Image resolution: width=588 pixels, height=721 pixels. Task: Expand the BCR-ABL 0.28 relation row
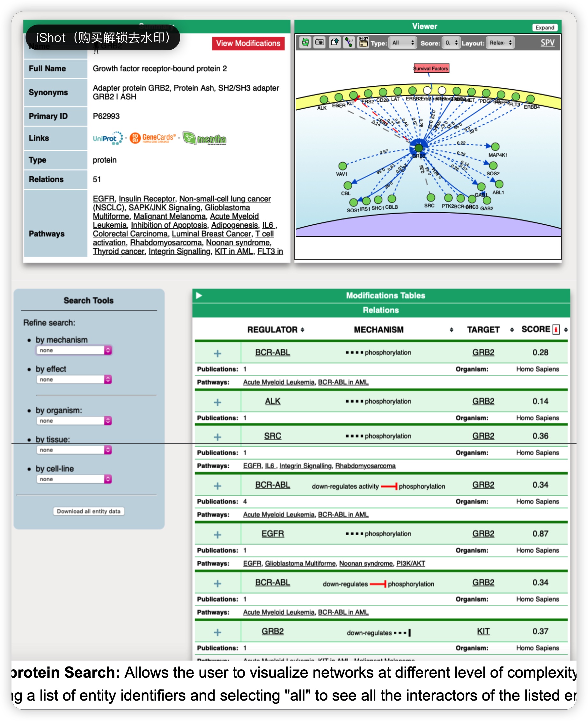pyautogui.click(x=217, y=353)
